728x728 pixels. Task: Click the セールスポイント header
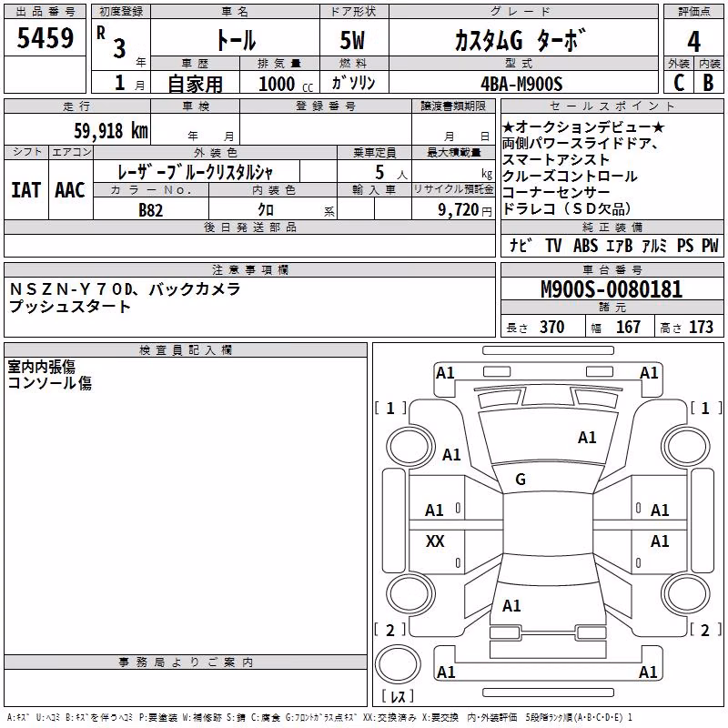pos(612,106)
